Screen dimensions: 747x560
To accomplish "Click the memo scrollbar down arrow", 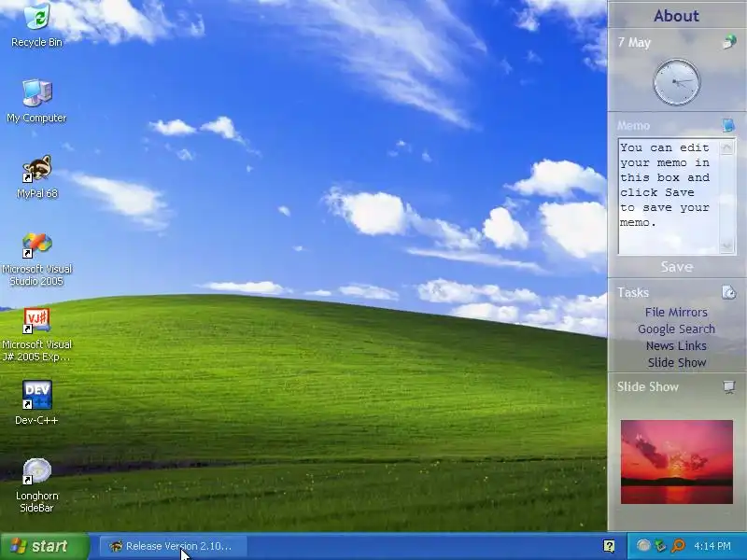I will pos(727,245).
